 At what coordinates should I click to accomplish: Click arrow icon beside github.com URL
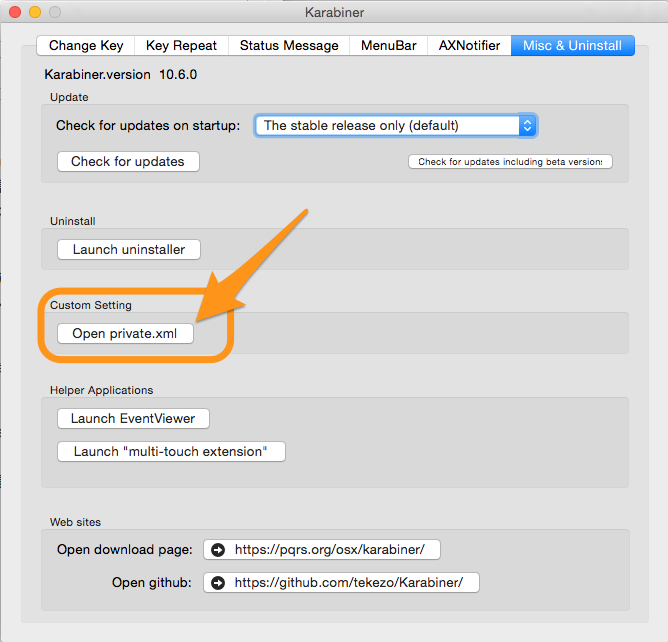pyautogui.click(x=218, y=583)
